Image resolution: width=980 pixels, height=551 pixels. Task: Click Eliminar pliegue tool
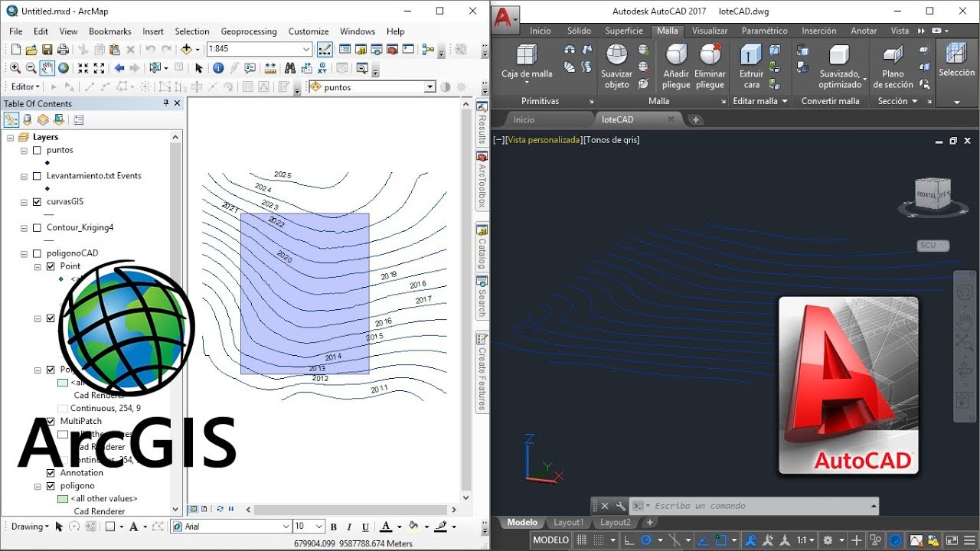point(710,67)
